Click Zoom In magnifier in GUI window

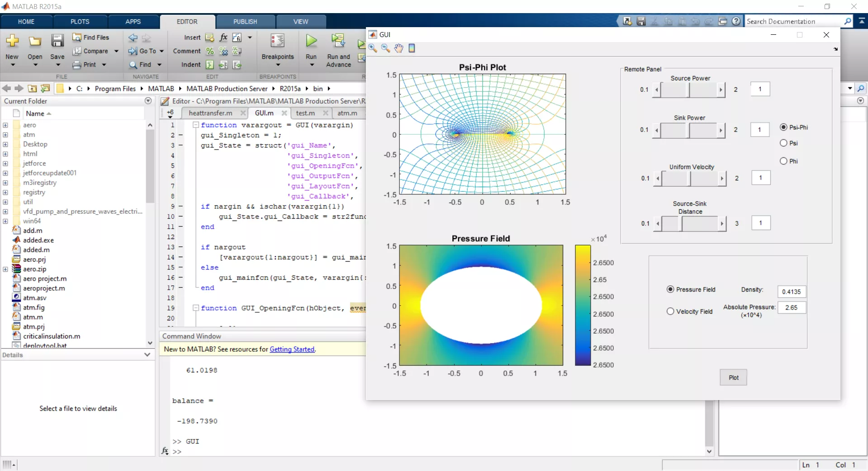373,48
